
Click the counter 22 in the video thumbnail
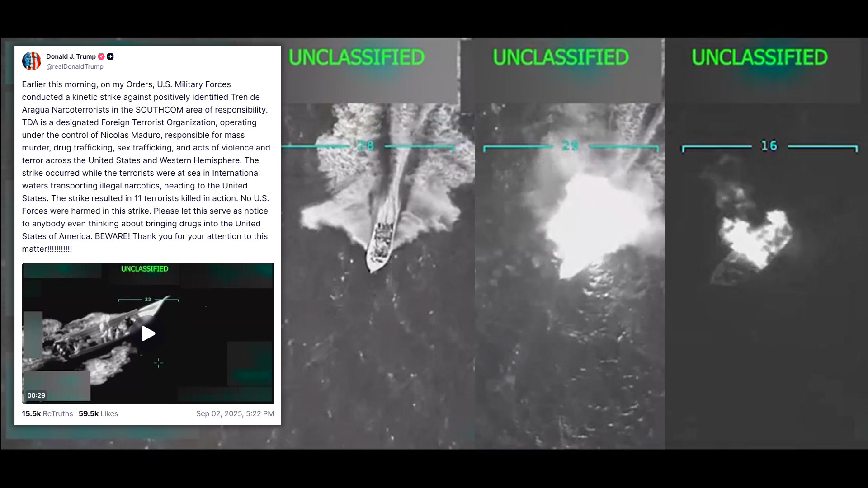pyautogui.click(x=148, y=300)
